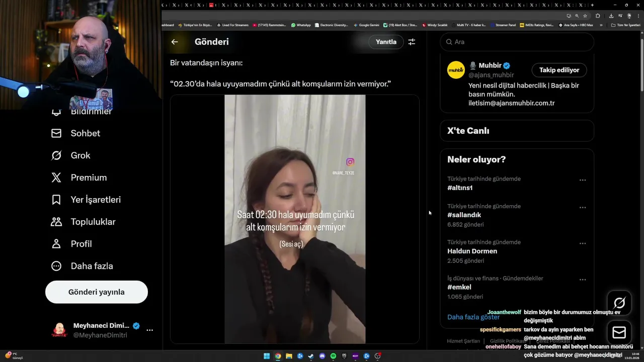The height and width of the screenshot is (362, 644).
Task: Open the #altıns1 trending topic
Action: (x=460, y=188)
